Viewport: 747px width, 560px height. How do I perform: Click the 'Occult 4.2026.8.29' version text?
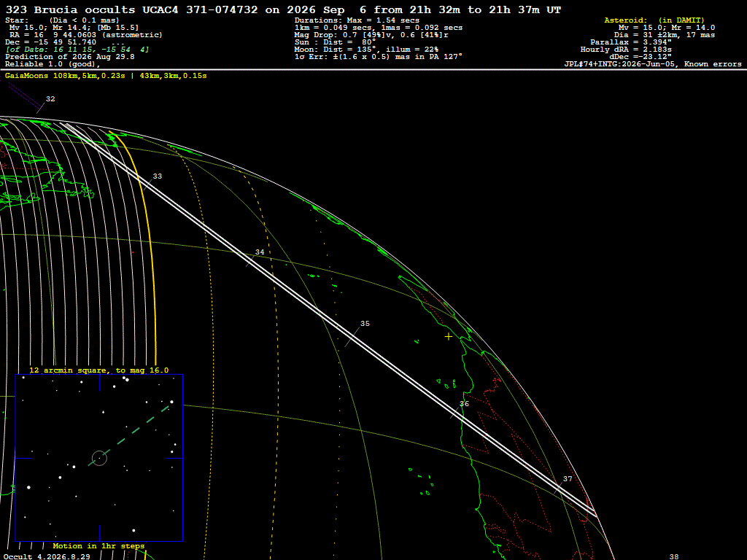click(x=47, y=556)
